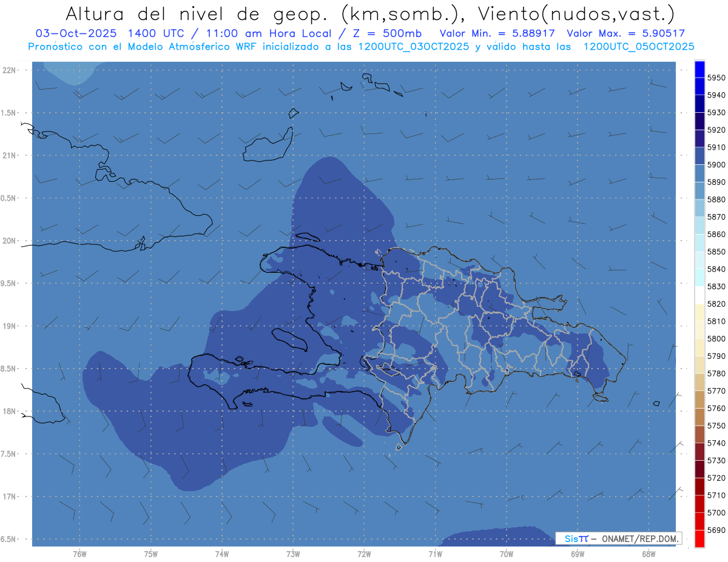Viewport: 728px width, 562px height.
Task: Pick brown swatch between 5760 and 5750
Action: [699, 416]
